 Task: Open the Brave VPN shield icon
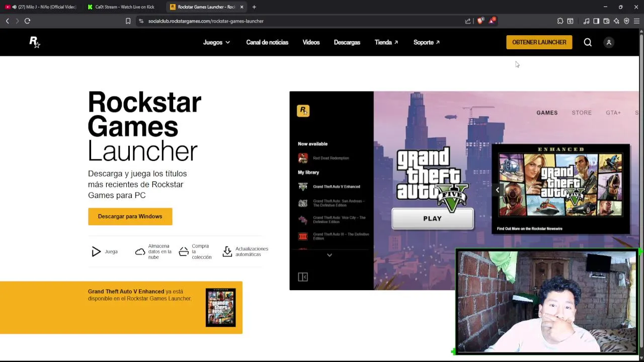pyautogui.click(x=626, y=21)
